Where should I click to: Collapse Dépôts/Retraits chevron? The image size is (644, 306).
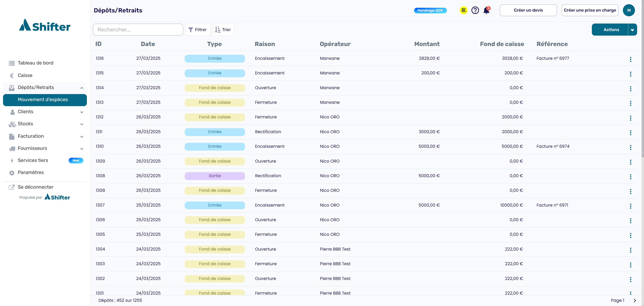point(82,88)
